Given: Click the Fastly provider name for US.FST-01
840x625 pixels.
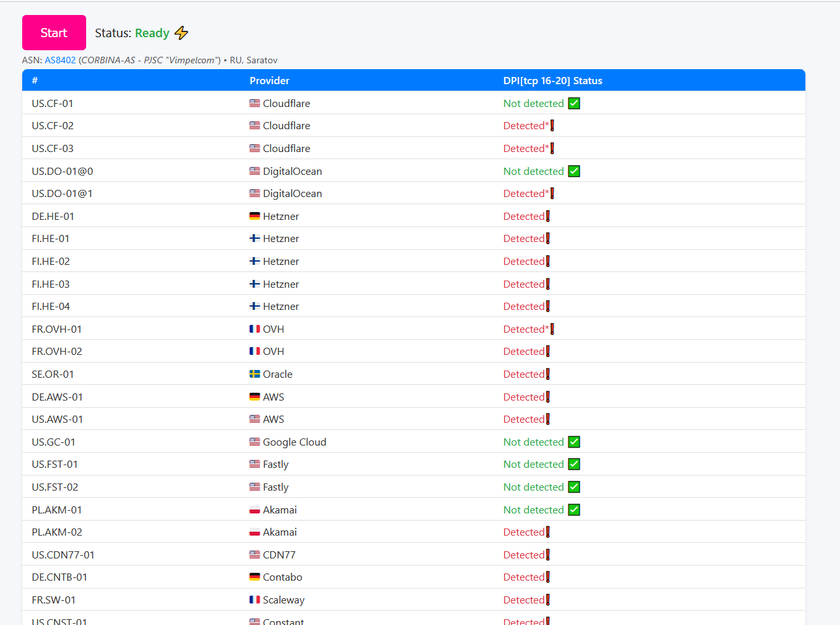Looking at the screenshot, I should tap(275, 465).
